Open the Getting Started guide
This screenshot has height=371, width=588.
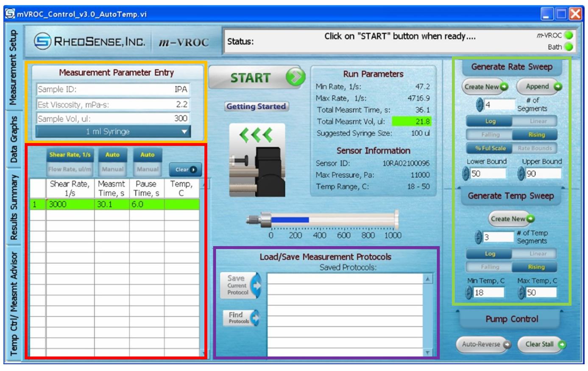(256, 106)
